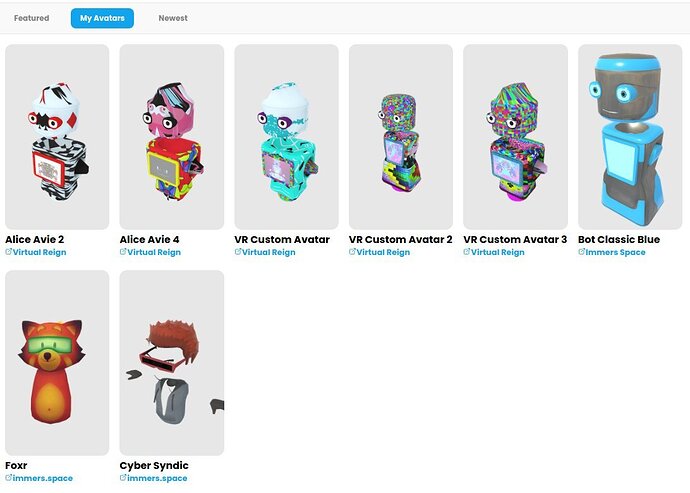This screenshot has height=493, width=690.
Task: Open external link icon under Cyber Syndic
Action: [123, 478]
